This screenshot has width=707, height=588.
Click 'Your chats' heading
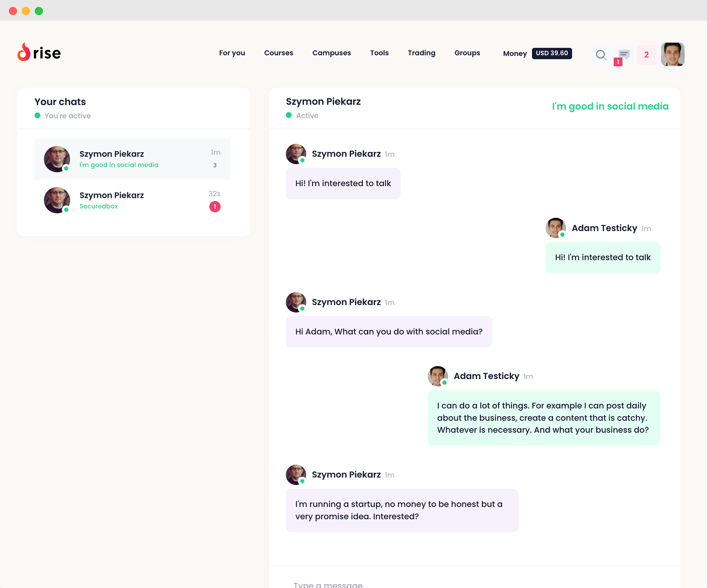click(x=60, y=102)
